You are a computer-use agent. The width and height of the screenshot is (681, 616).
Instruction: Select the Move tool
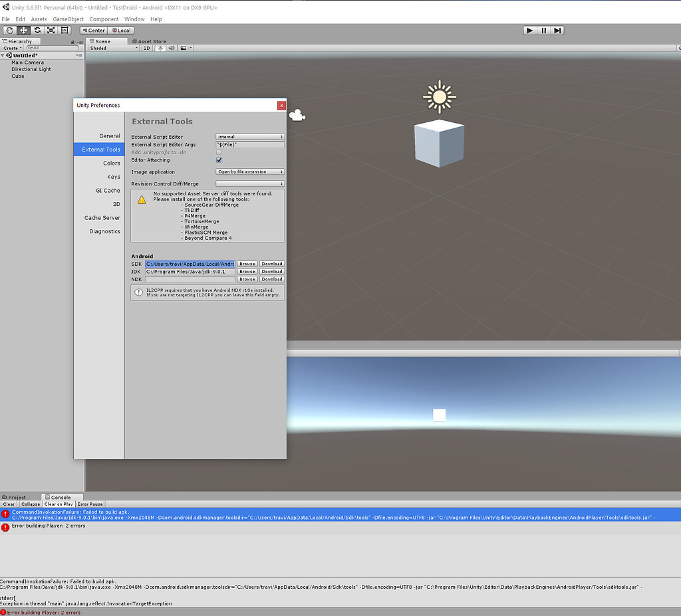[24, 30]
